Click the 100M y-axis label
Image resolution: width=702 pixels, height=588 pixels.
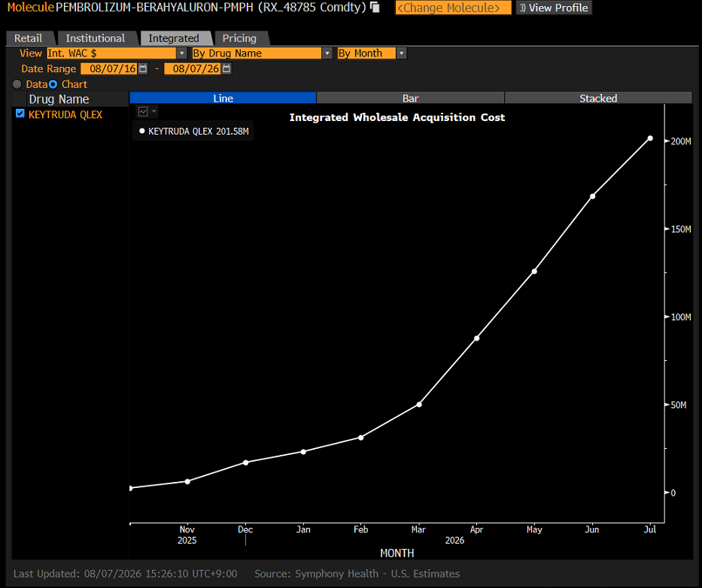681,317
